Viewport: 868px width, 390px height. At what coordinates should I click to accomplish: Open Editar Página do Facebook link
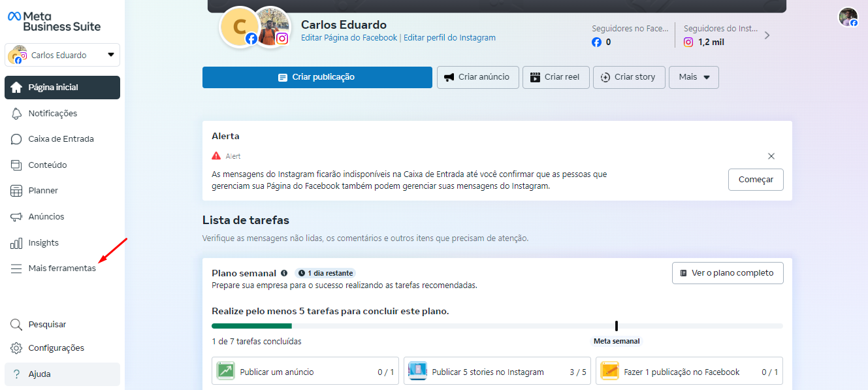click(x=349, y=38)
